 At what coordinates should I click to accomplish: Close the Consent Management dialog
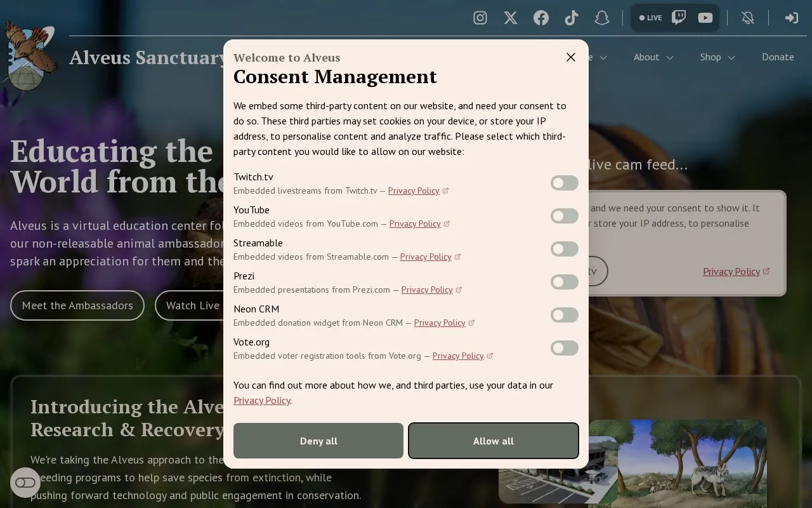[571, 57]
